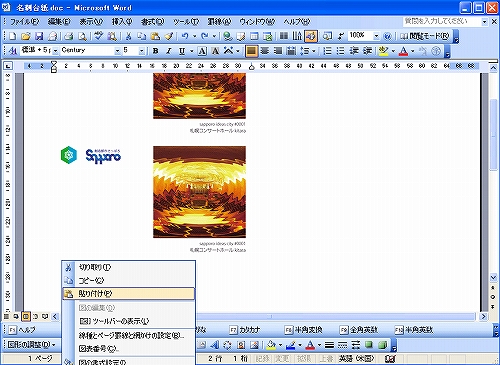Click the drawing toolbar fill color bucket

271,345
